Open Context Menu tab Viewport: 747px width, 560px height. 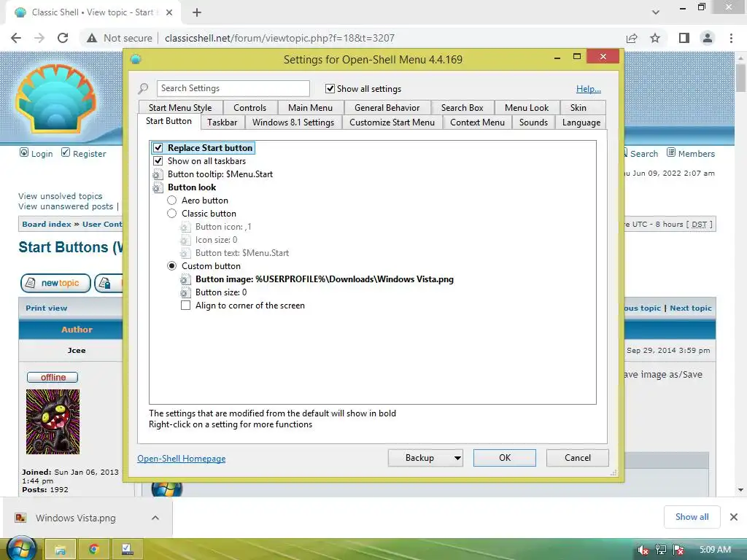(477, 122)
